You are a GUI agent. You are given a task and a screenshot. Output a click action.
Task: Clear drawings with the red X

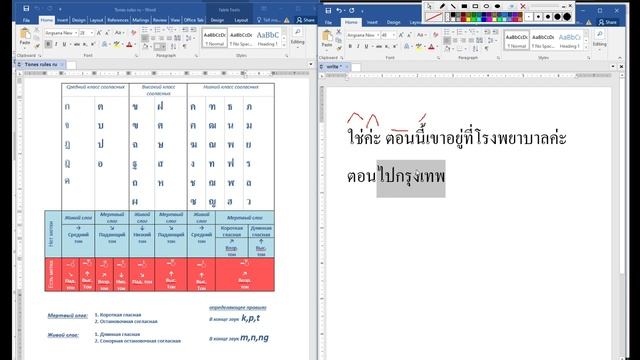(x=523, y=6)
